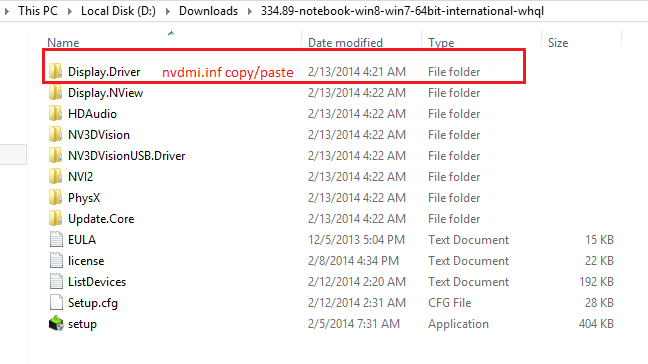Viewport: 648px width, 364px height.
Task: Sort by the Type column header
Action: click(441, 43)
